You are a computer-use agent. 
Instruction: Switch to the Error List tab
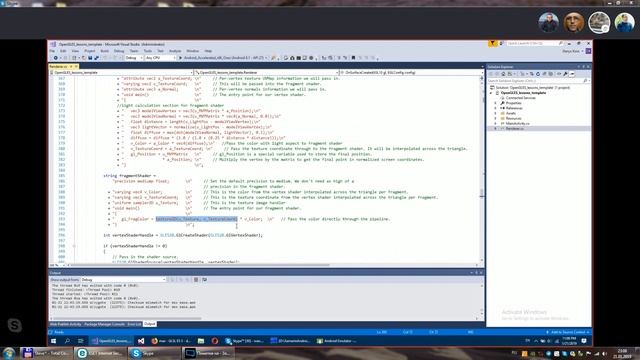(x=134, y=324)
